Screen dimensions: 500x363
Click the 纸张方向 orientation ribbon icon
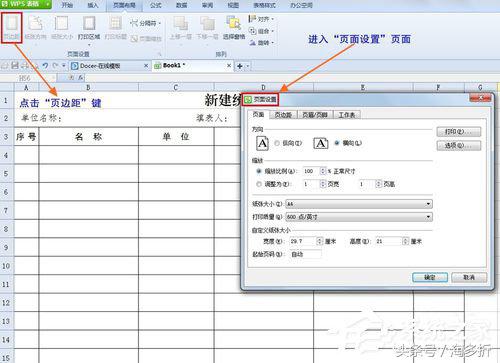[x=35, y=28]
